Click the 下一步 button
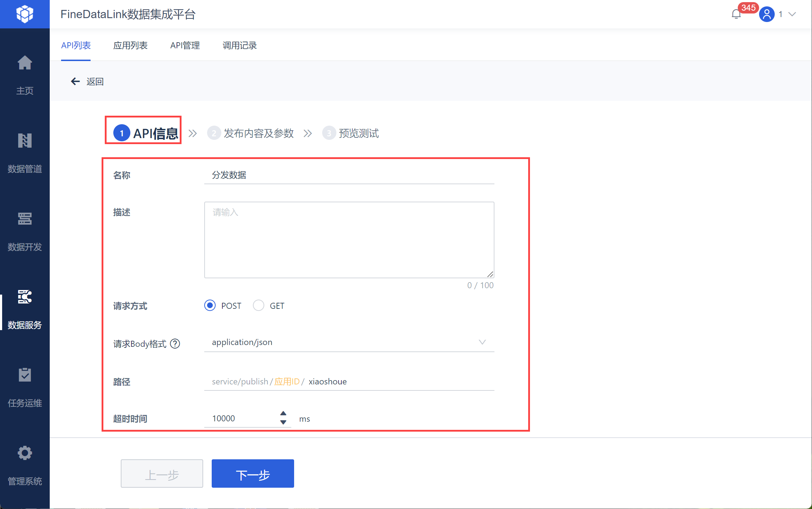 pyautogui.click(x=253, y=474)
